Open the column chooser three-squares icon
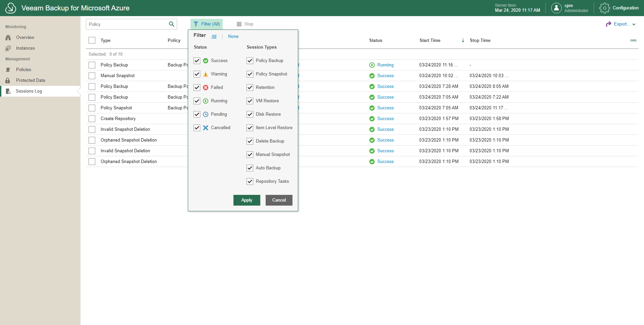 [x=633, y=40]
